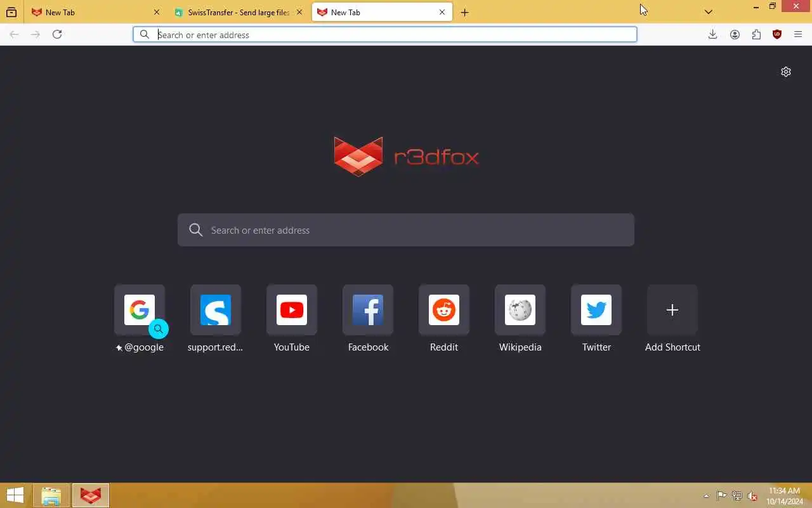Open a new tab with plus button
This screenshot has height=508, width=812.
(465, 12)
